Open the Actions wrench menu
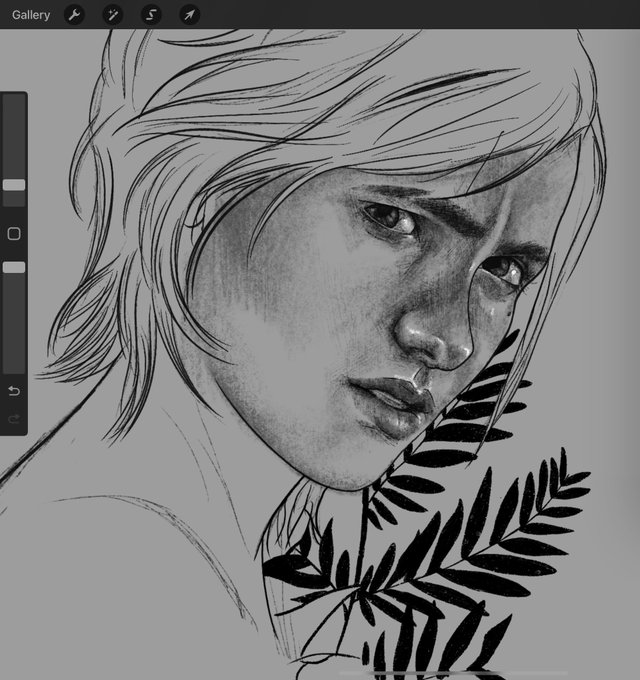640x680 pixels. click(x=75, y=15)
